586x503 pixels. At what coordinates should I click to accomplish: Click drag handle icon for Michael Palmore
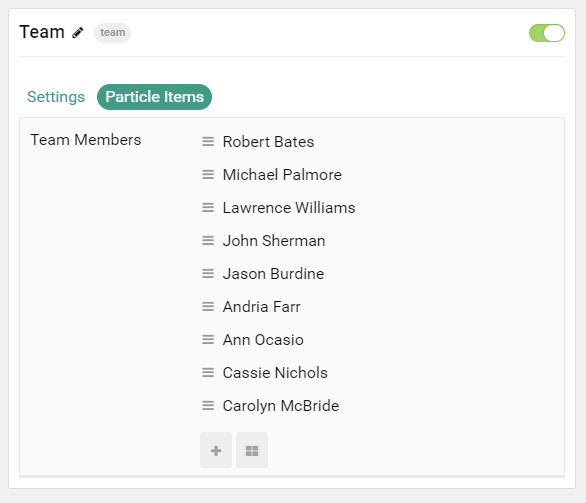[208, 175]
